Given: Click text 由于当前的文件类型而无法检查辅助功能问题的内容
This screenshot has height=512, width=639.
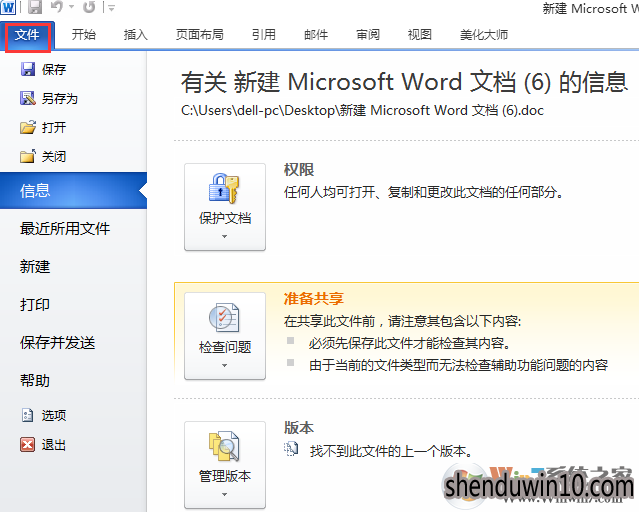Looking at the screenshot, I should [458, 365].
